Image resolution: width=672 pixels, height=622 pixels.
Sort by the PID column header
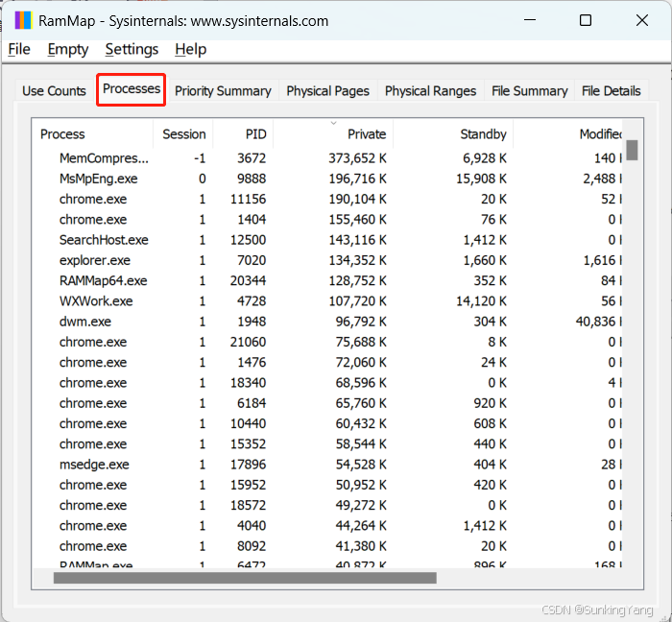pos(243,134)
